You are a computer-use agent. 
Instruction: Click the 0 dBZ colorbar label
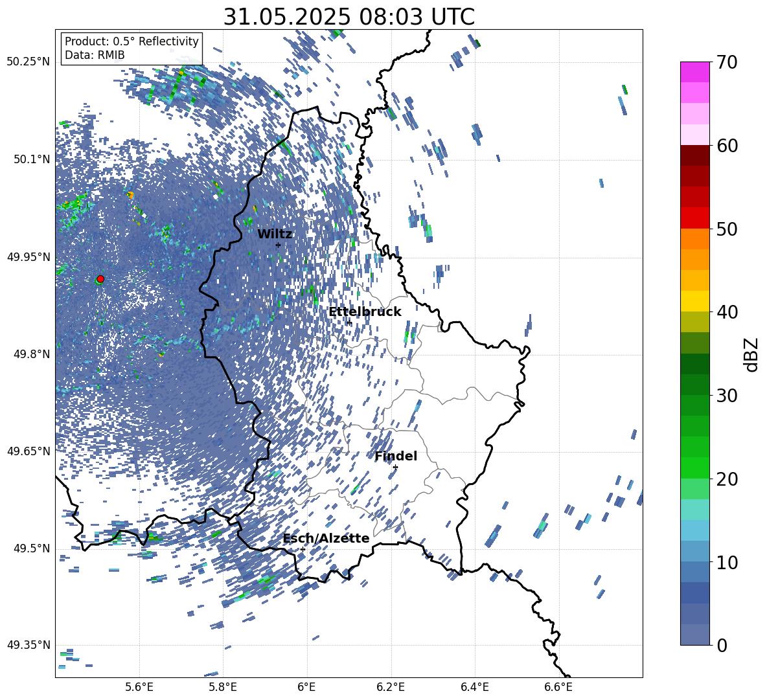click(722, 645)
